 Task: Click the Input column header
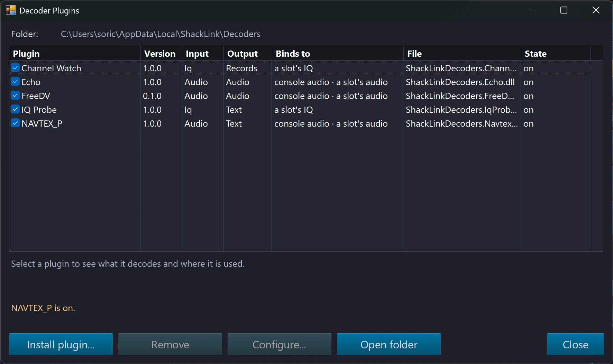click(x=203, y=54)
